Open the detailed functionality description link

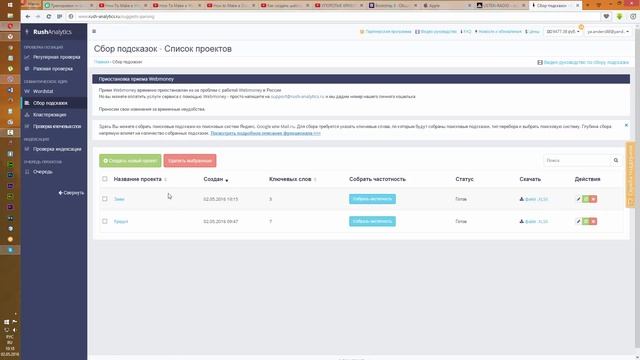point(265,133)
